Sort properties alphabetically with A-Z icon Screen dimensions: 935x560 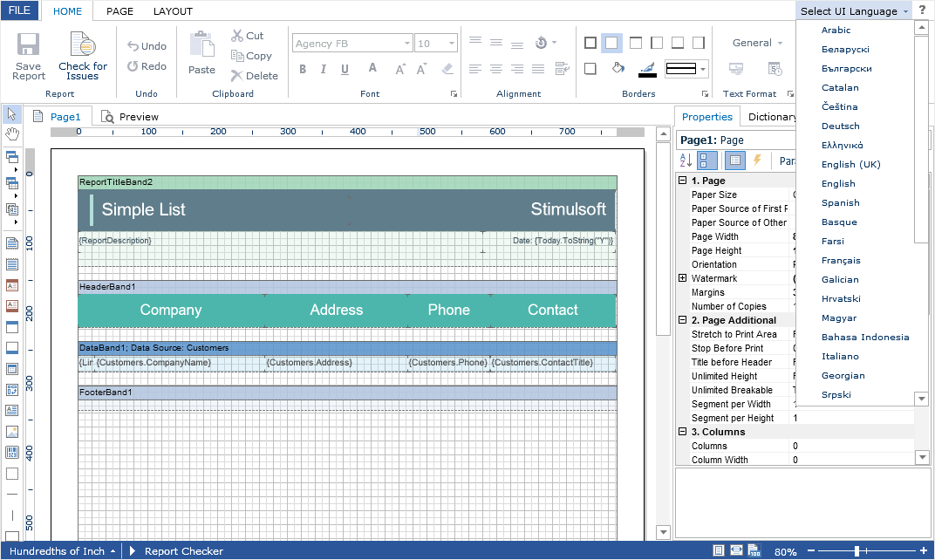click(x=685, y=160)
